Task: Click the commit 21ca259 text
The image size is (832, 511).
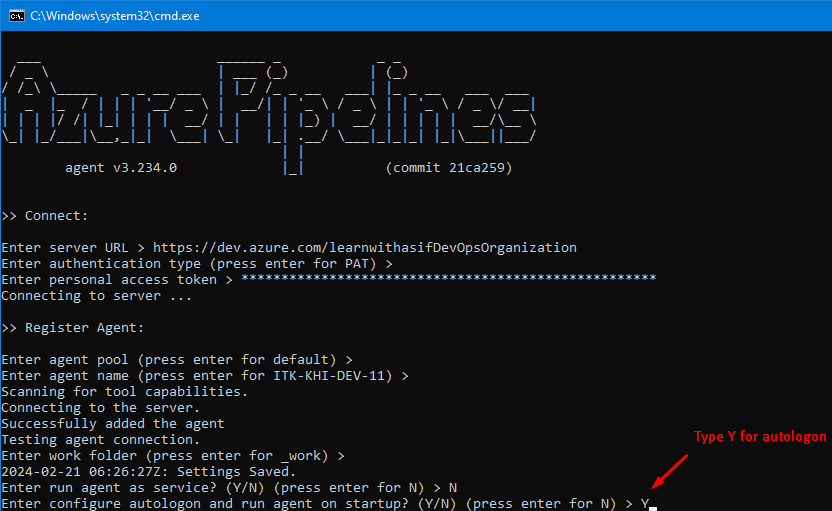Action: point(449,168)
